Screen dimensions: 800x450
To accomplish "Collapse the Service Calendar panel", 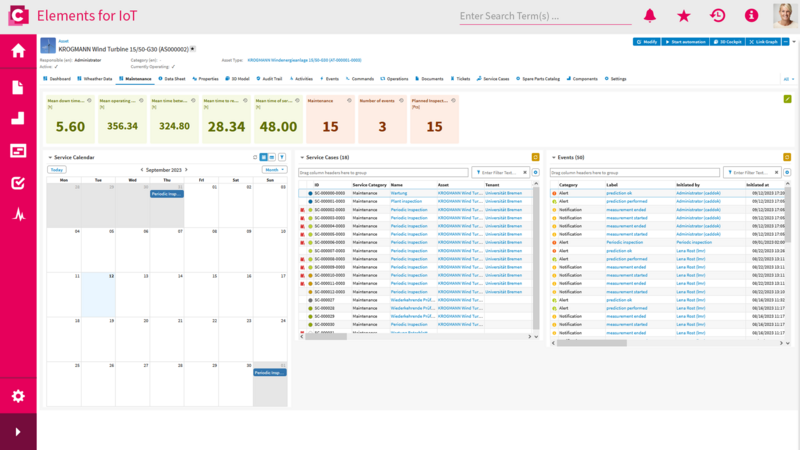I will (x=50, y=158).
